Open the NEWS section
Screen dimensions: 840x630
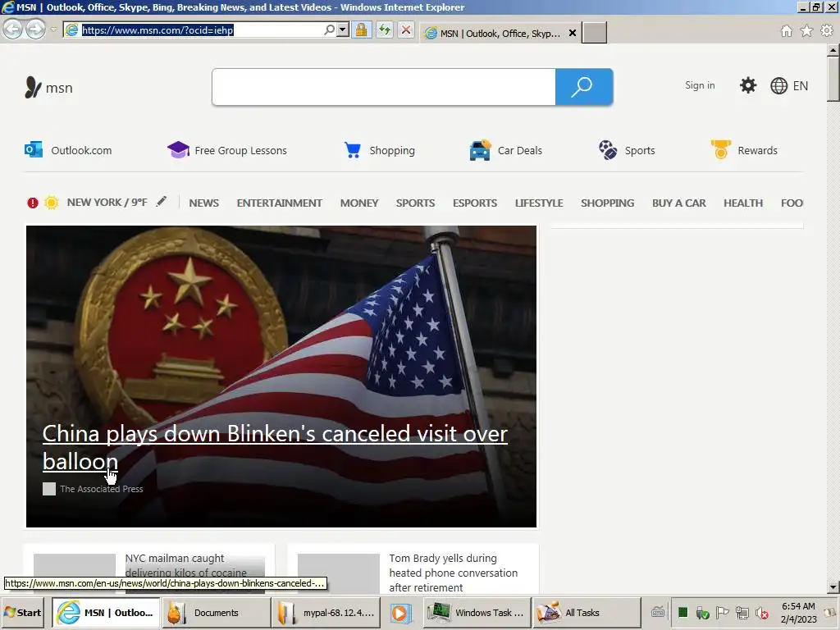(x=204, y=203)
